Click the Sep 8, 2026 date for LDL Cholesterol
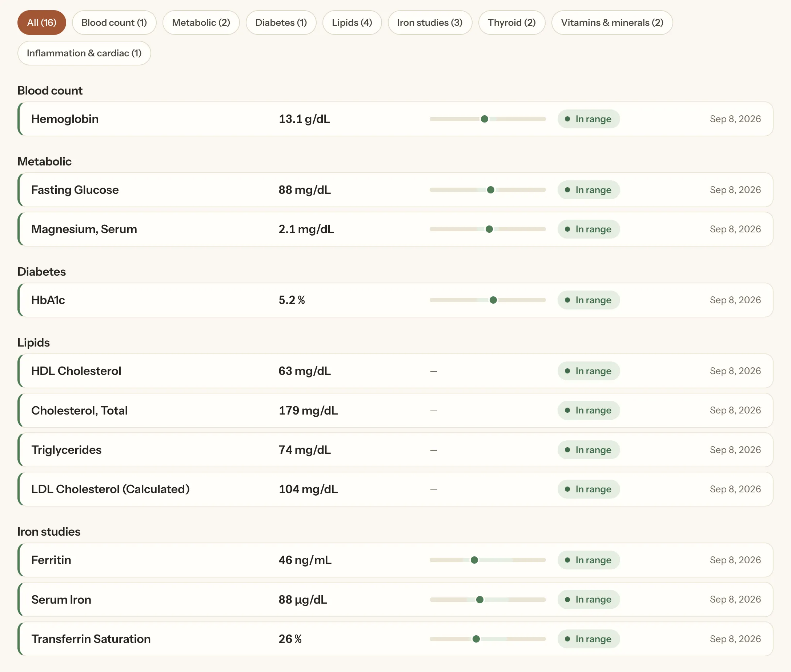The height and width of the screenshot is (672, 791). coord(735,489)
